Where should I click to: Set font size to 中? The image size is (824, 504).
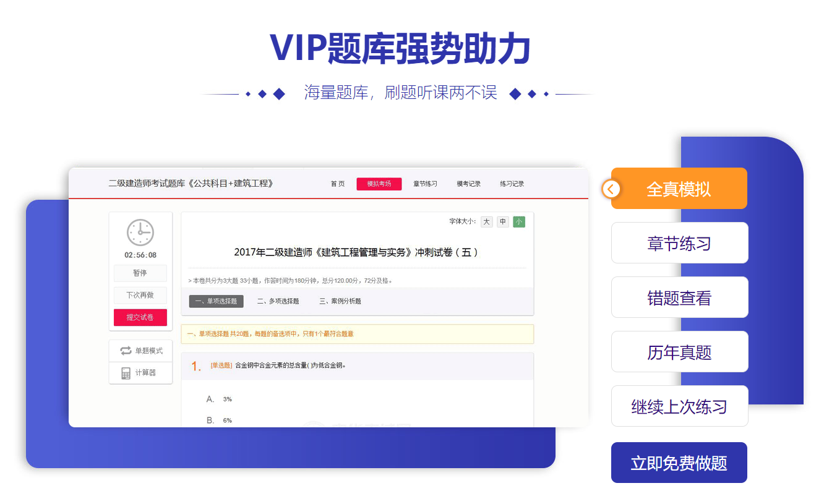point(502,221)
